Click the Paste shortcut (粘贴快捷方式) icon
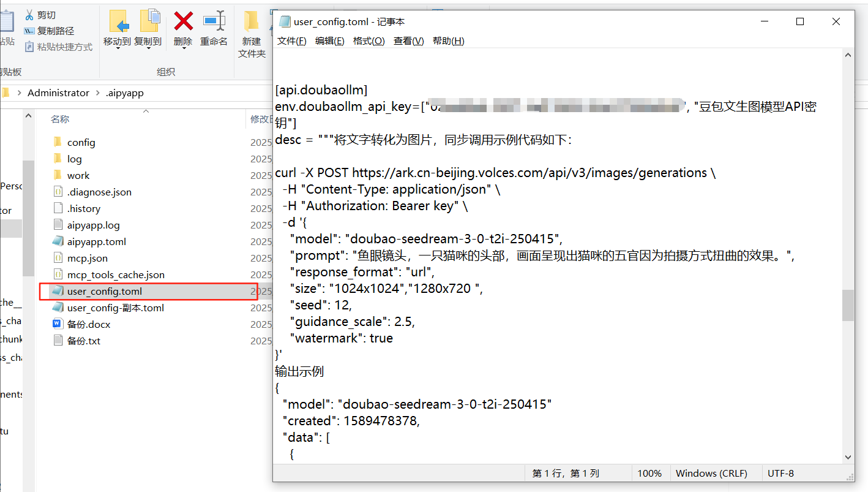Image resolution: width=868 pixels, height=492 pixels. coord(29,47)
